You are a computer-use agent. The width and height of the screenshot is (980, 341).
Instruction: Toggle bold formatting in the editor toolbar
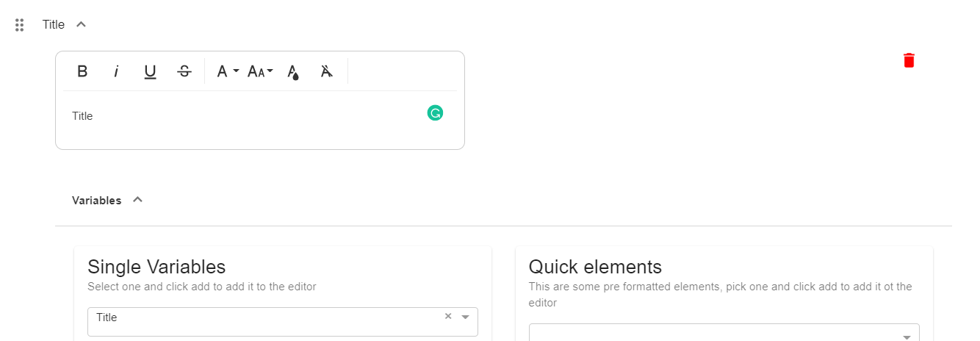click(x=82, y=71)
